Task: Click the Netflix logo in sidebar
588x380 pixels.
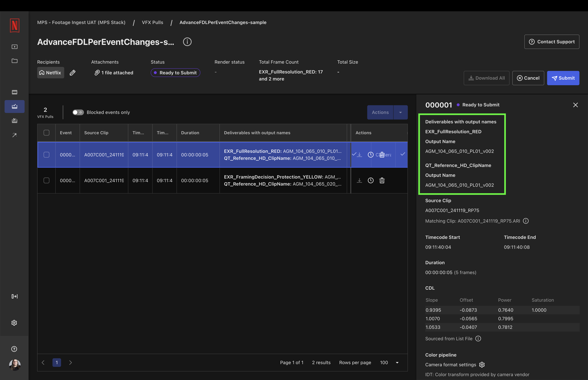Action: pyautogui.click(x=15, y=25)
